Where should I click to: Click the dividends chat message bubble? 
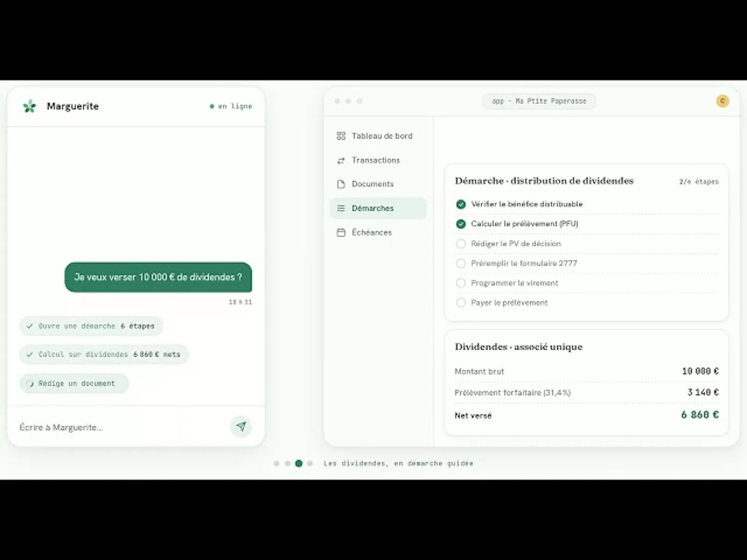click(158, 277)
